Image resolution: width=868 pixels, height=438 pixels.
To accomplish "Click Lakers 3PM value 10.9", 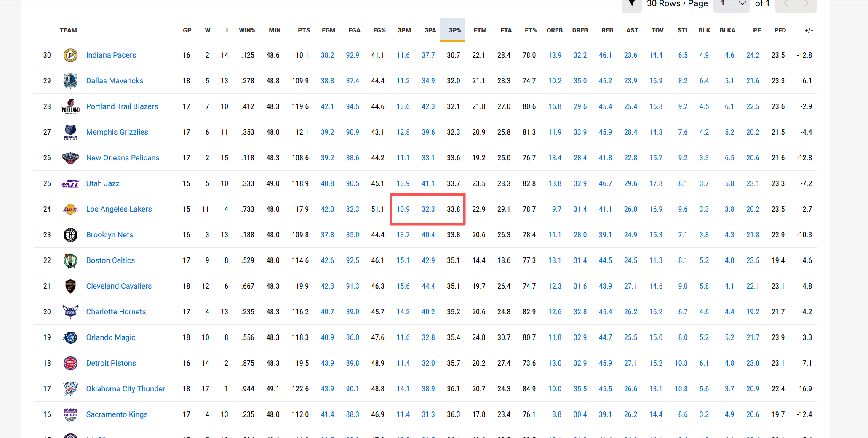I will point(403,209).
